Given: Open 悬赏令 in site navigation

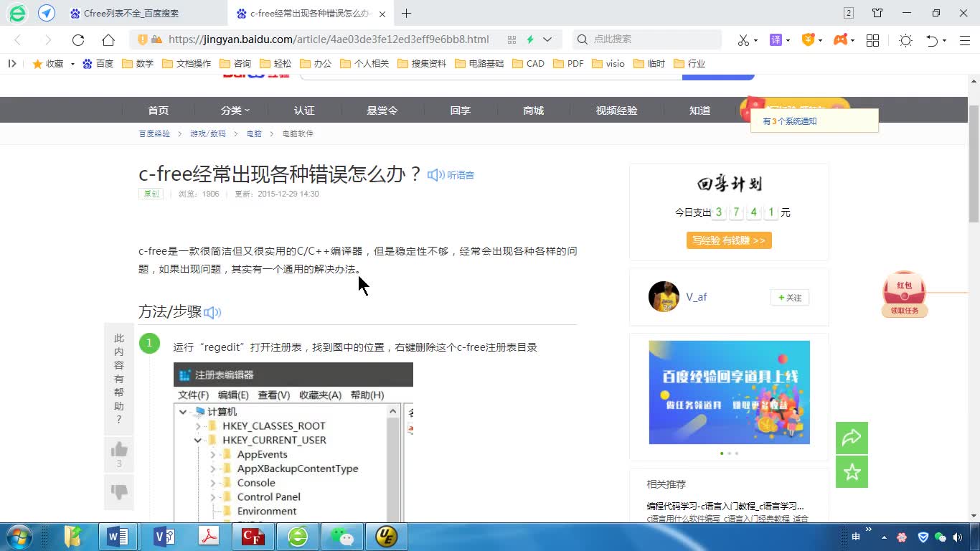Looking at the screenshot, I should (382, 110).
